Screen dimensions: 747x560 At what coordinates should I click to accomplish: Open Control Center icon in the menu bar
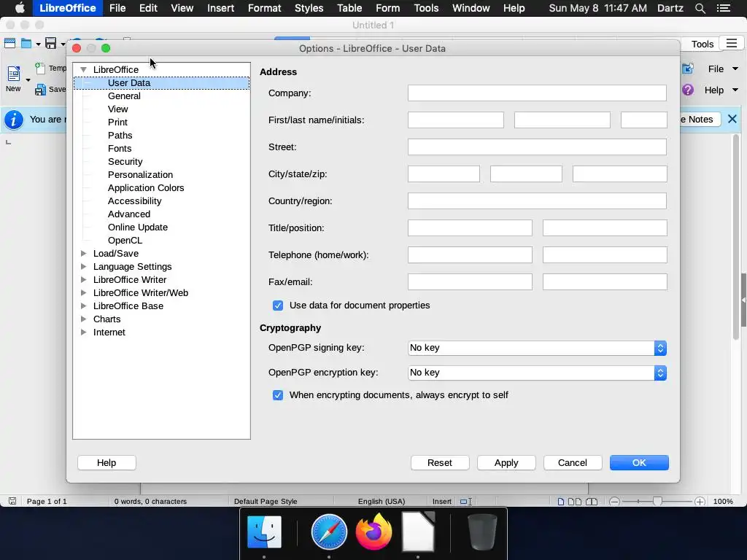(724, 8)
